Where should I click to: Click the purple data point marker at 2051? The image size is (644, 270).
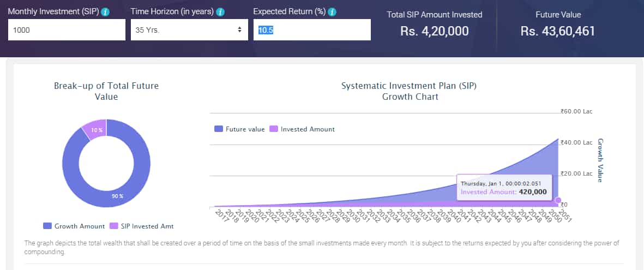click(558, 201)
